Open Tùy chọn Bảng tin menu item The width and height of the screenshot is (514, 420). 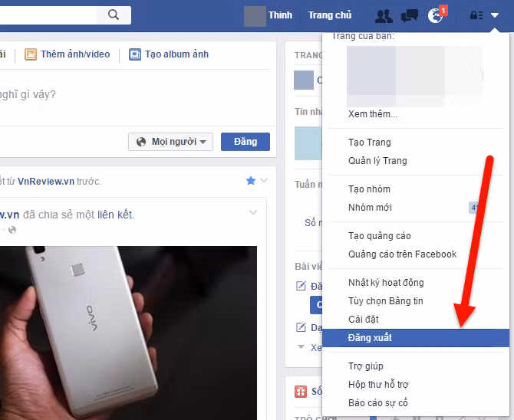385,300
